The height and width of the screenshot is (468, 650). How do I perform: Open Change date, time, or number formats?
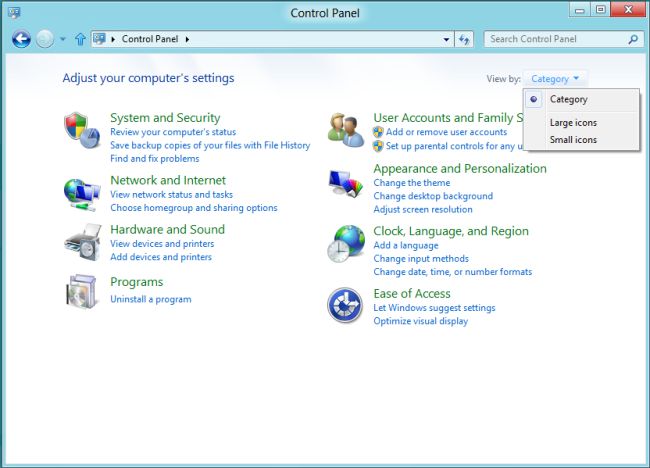[x=453, y=272]
